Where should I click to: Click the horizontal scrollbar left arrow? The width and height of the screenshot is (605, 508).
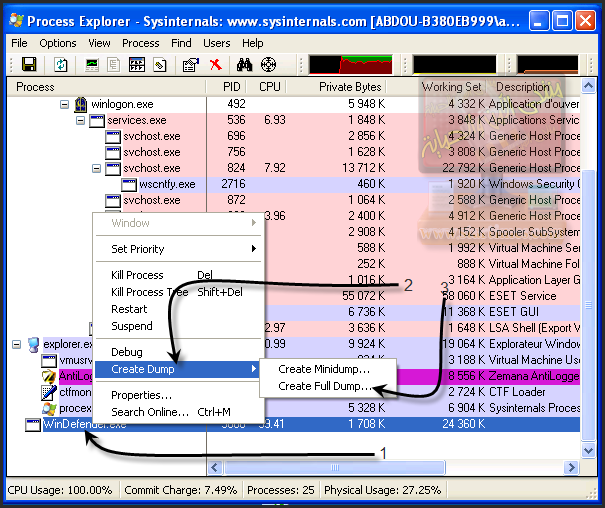(215, 468)
